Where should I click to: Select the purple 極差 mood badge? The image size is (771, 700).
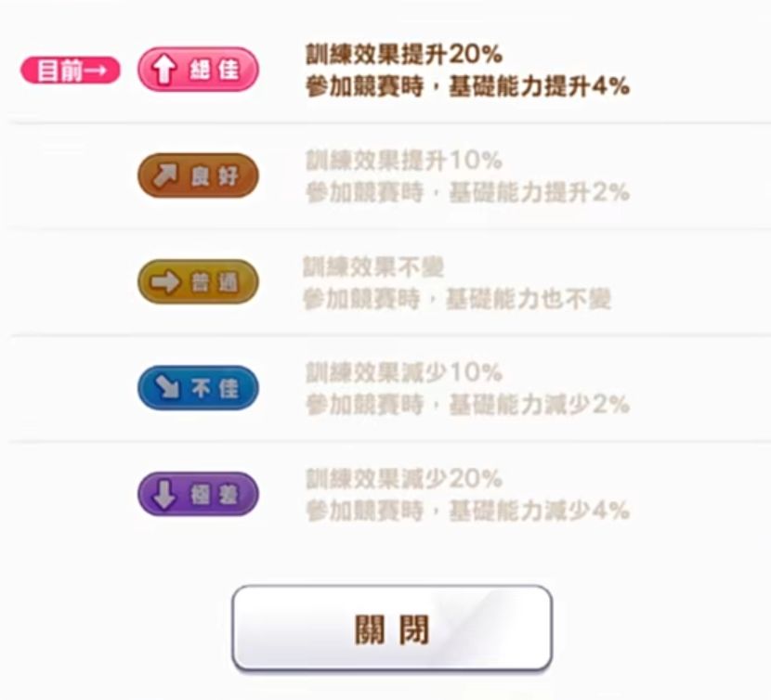(198, 495)
